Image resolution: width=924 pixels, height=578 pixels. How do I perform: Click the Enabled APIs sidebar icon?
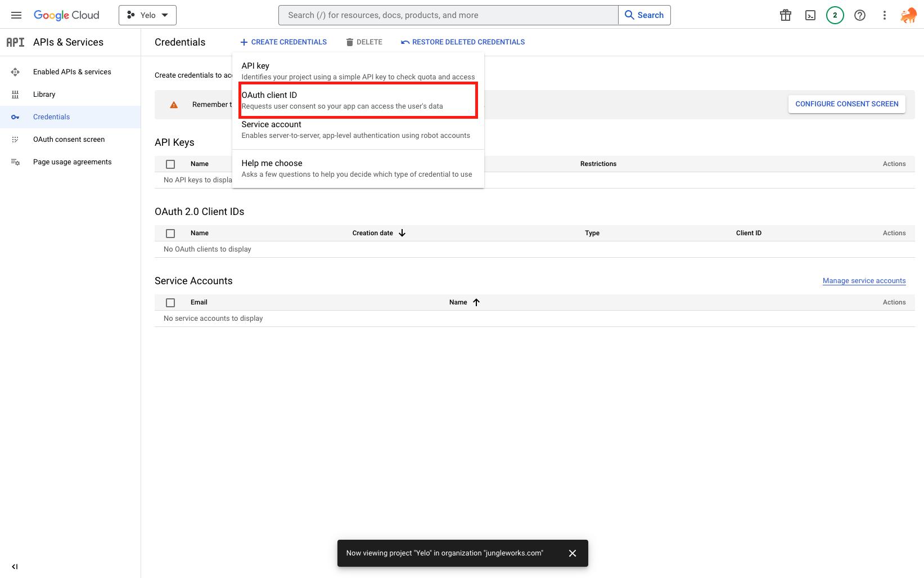point(15,72)
